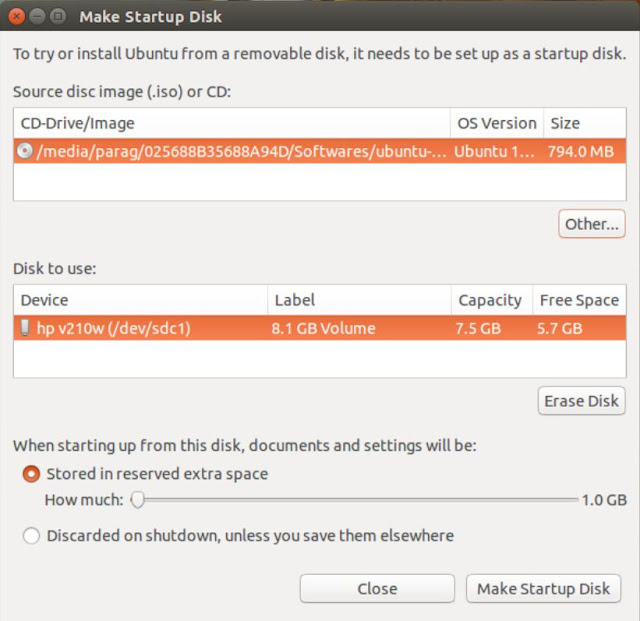
Task: Click the OS Version column header
Action: [496, 124]
